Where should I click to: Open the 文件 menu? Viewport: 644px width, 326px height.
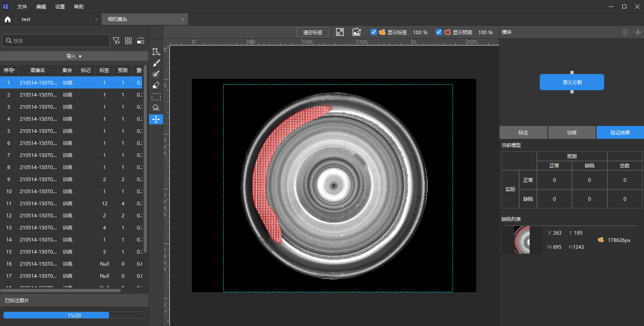(22, 7)
